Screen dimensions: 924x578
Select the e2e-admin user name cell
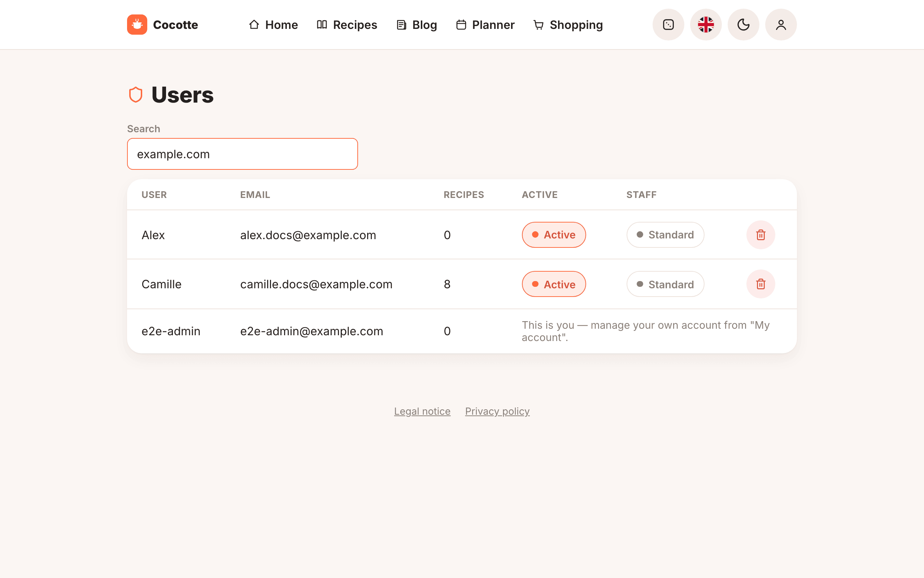point(171,331)
